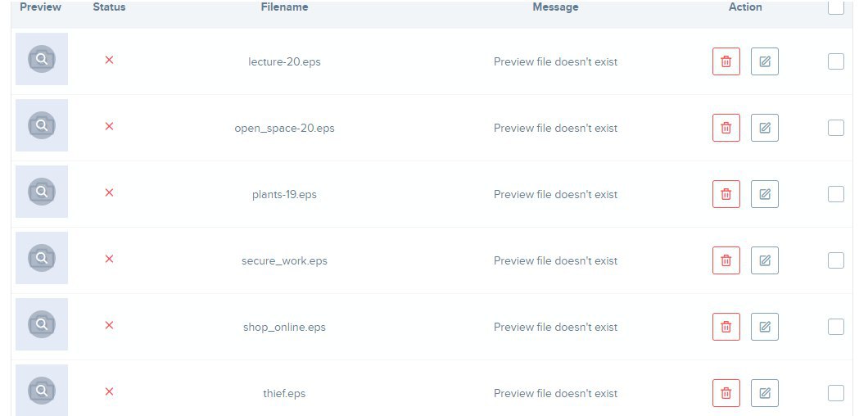This screenshot has width=868, height=416.
Task: Edit the open_space-20.eps entry
Action: click(x=765, y=128)
